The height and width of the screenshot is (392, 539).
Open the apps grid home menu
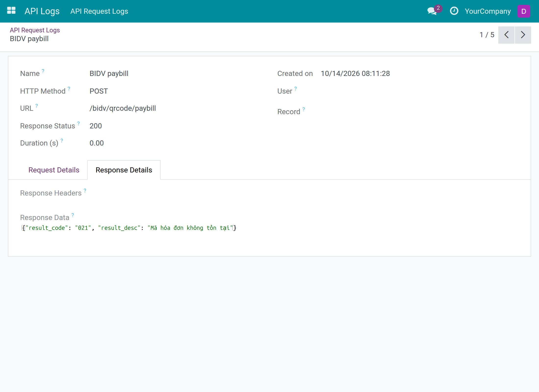pyautogui.click(x=11, y=11)
